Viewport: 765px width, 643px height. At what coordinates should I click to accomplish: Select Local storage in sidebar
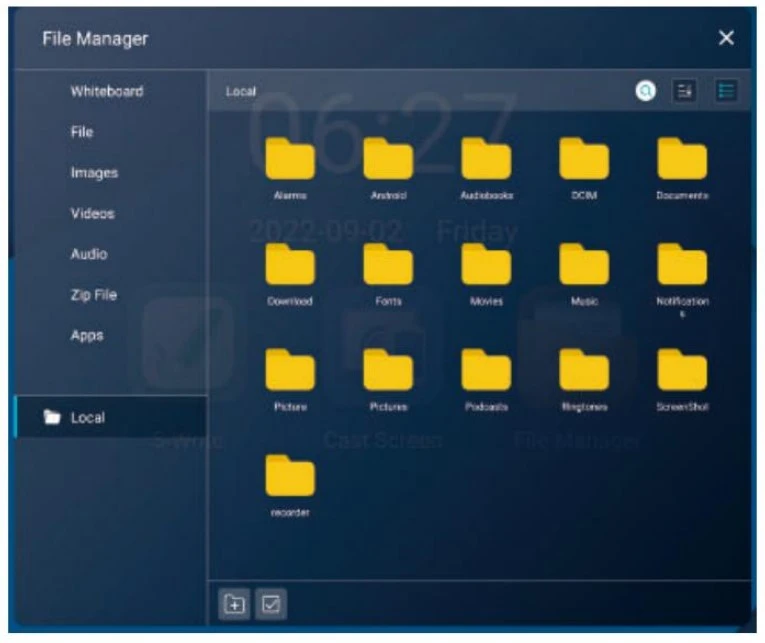(x=111, y=417)
